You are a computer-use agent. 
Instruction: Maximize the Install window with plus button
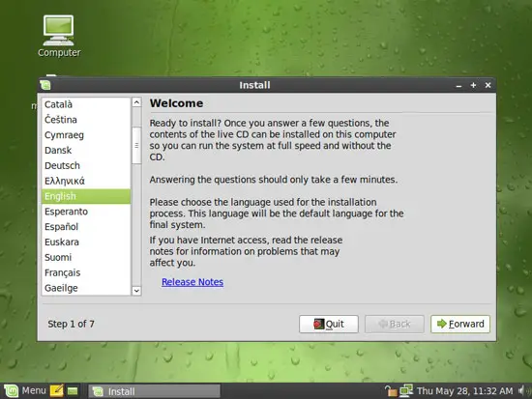tap(473, 85)
